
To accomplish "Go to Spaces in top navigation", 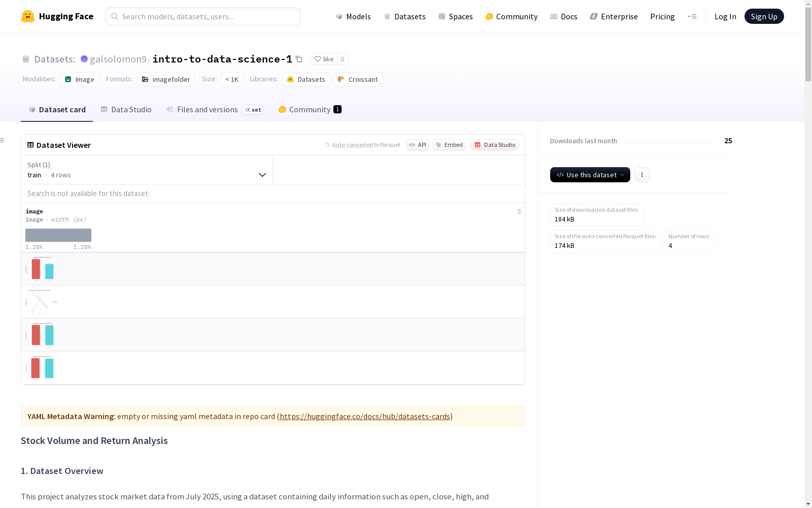I will click(456, 16).
